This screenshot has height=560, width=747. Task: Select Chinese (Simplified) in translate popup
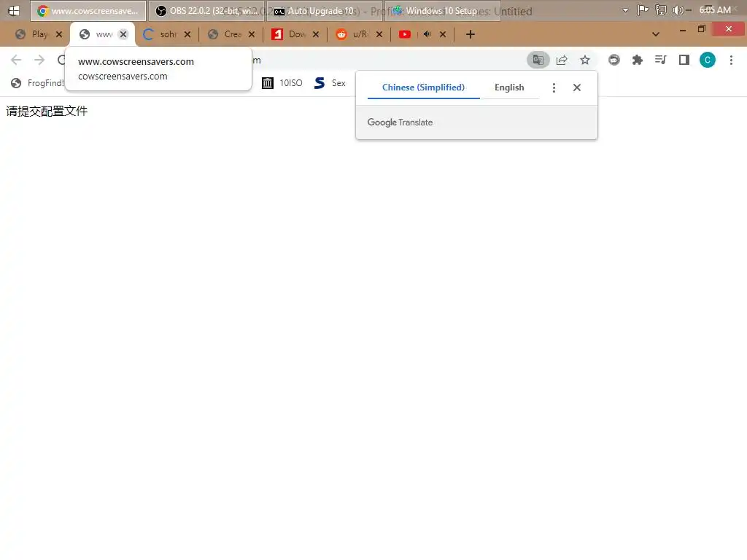click(x=423, y=87)
